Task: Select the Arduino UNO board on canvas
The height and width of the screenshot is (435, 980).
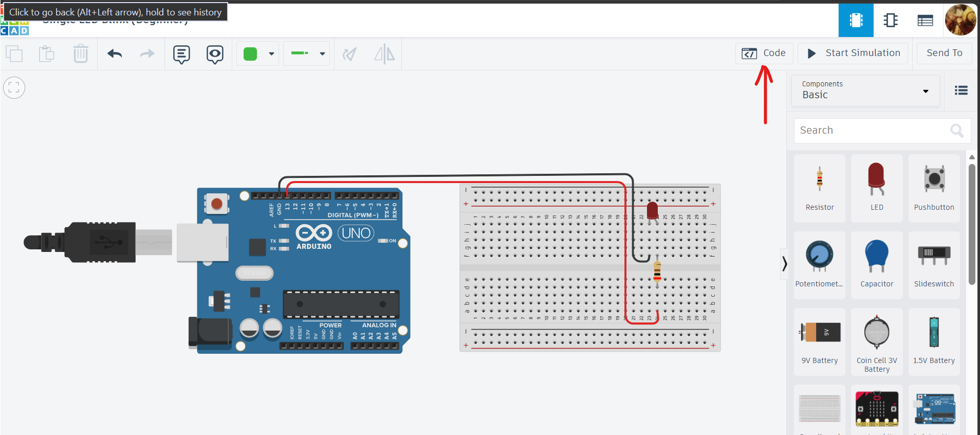Action: click(300, 270)
